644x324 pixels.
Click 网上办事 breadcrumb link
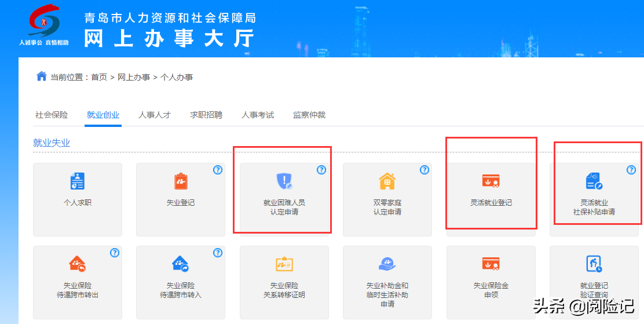pyautogui.click(x=133, y=77)
